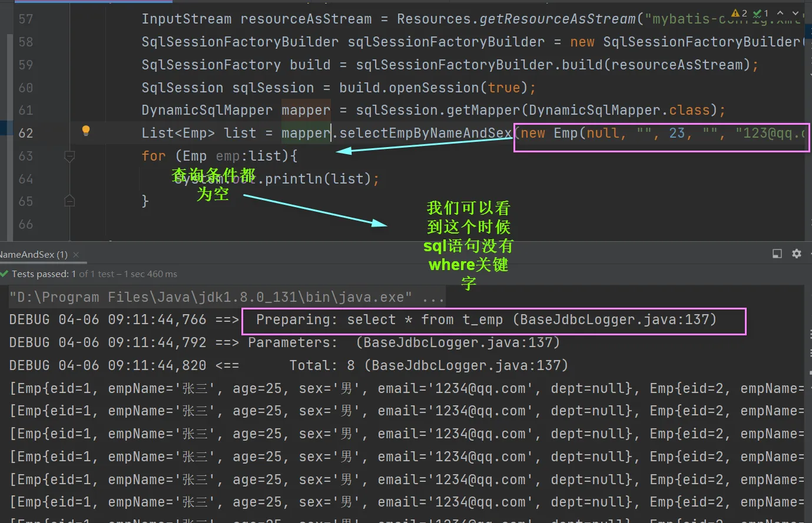
Task: Click the DEBUG 'Parameters:' log line
Action: coord(284,342)
